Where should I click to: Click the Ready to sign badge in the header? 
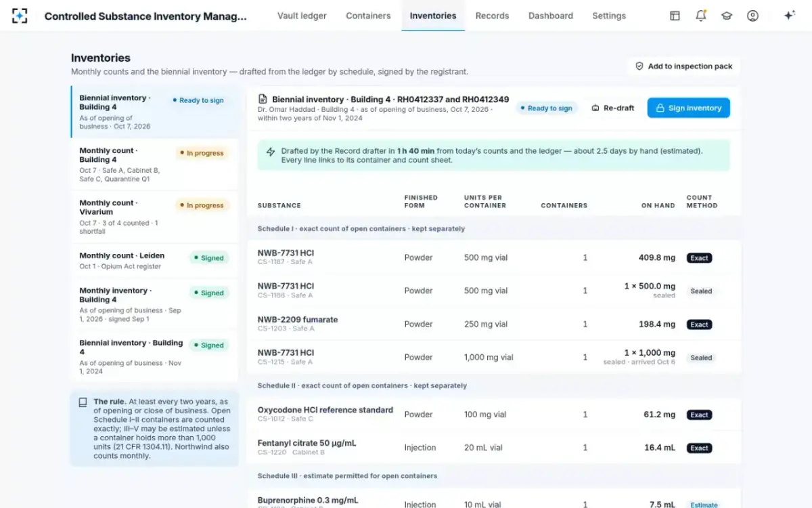pyautogui.click(x=547, y=108)
